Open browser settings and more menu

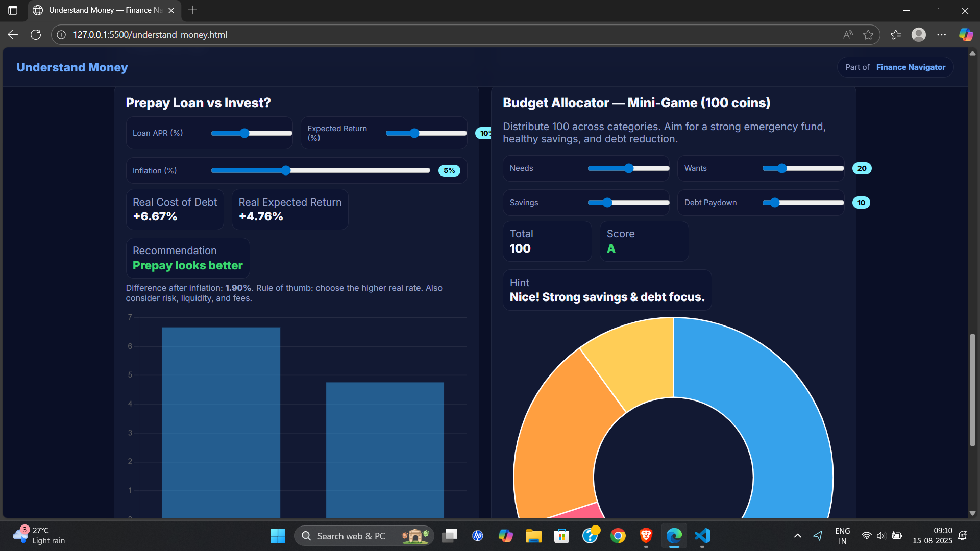(942, 35)
